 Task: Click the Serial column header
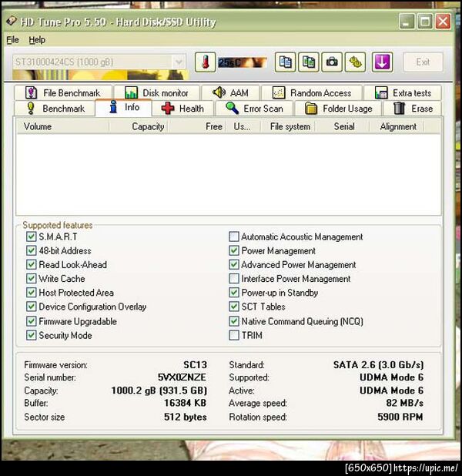[x=342, y=126]
